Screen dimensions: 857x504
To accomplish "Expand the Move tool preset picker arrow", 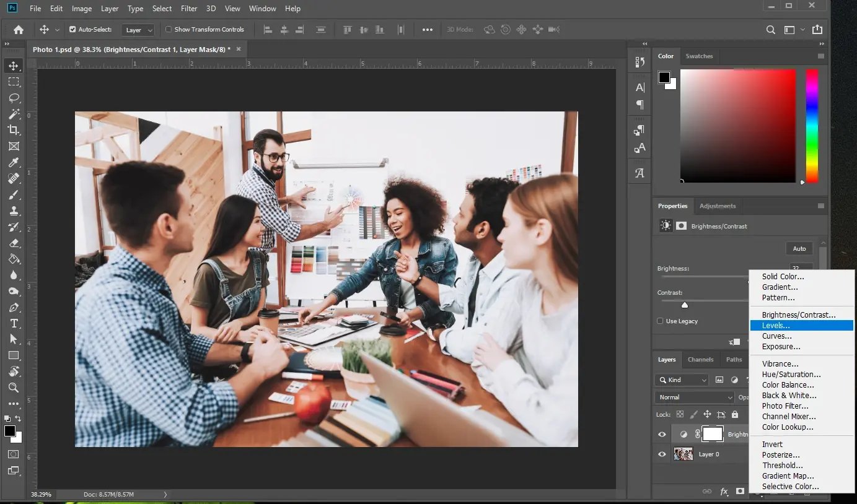I will pos(58,30).
